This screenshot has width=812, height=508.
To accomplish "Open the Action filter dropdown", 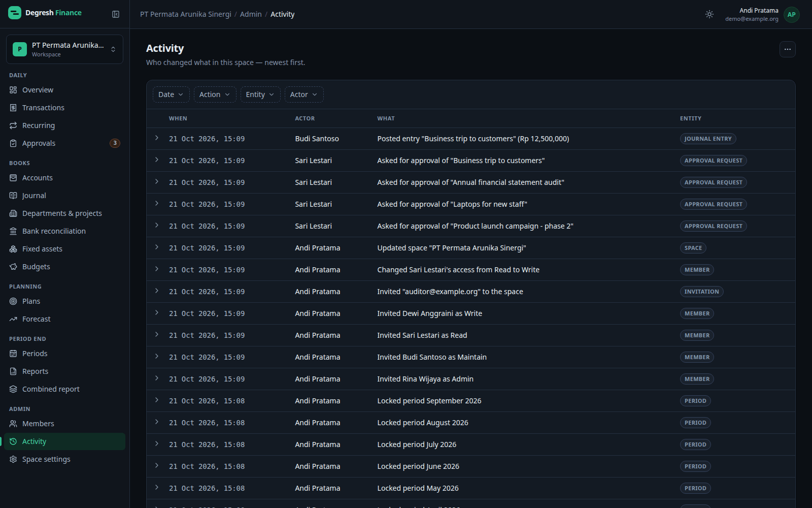I will point(215,94).
